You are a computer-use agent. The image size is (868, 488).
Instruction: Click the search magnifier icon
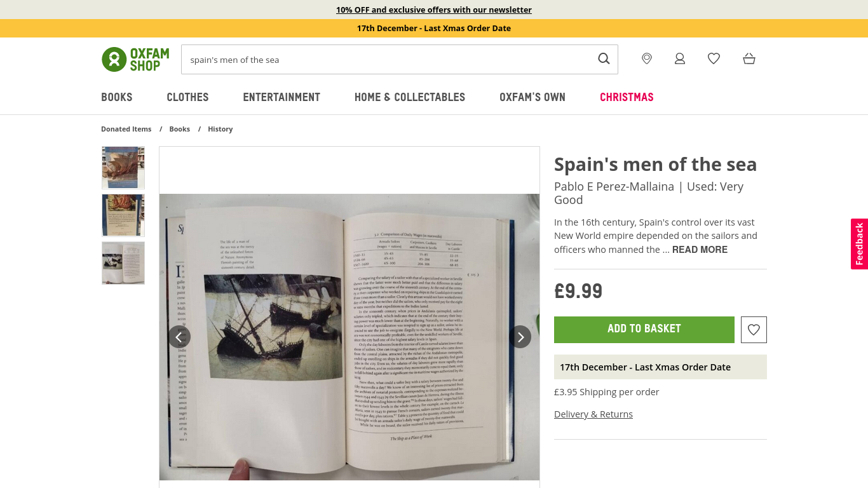pyautogui.click(x=604, y=59)
